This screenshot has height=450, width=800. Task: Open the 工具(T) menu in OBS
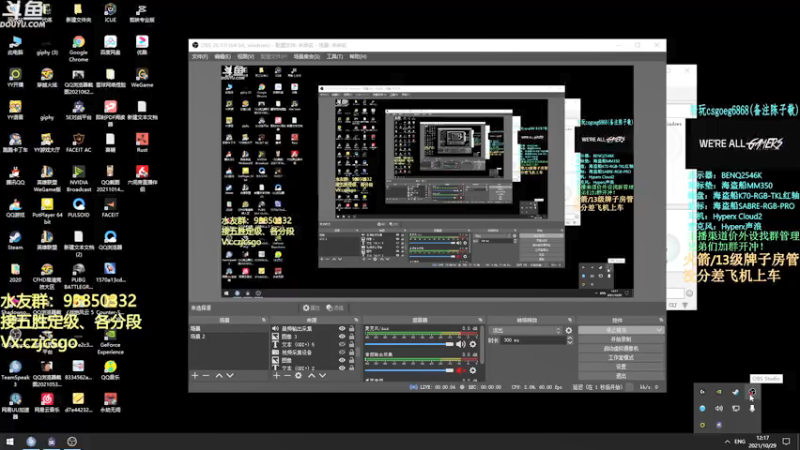pos(335,57)
